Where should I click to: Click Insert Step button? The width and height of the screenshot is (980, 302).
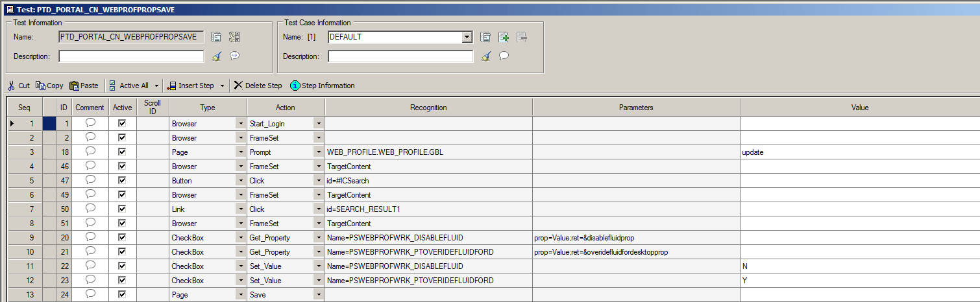pos(191,86)
